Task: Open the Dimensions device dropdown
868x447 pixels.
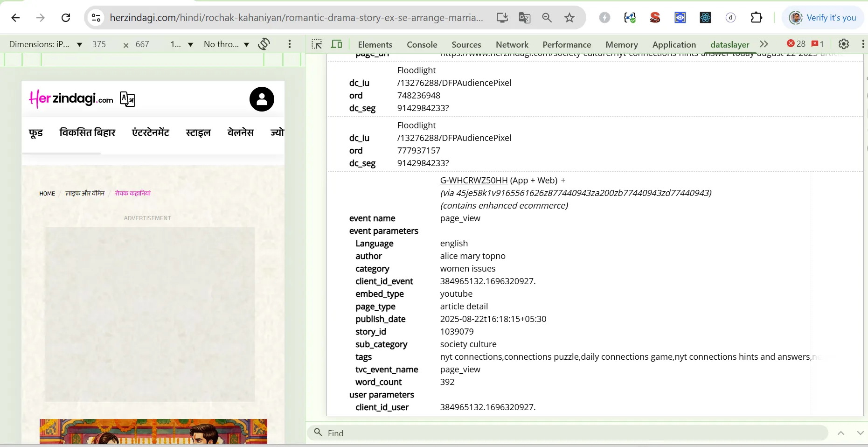Action: (x=45, y=44)
